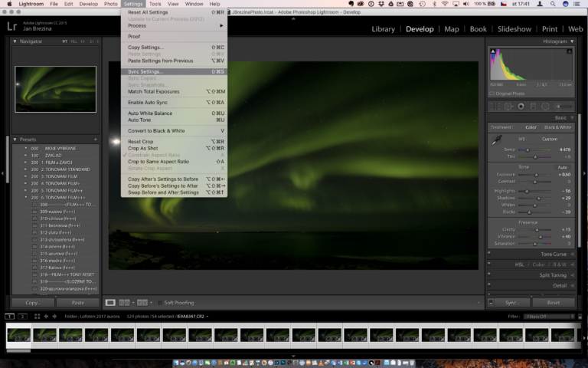Expand the Tone Curve panel
This screenshot has width=588, height=368.
point(553,254)
